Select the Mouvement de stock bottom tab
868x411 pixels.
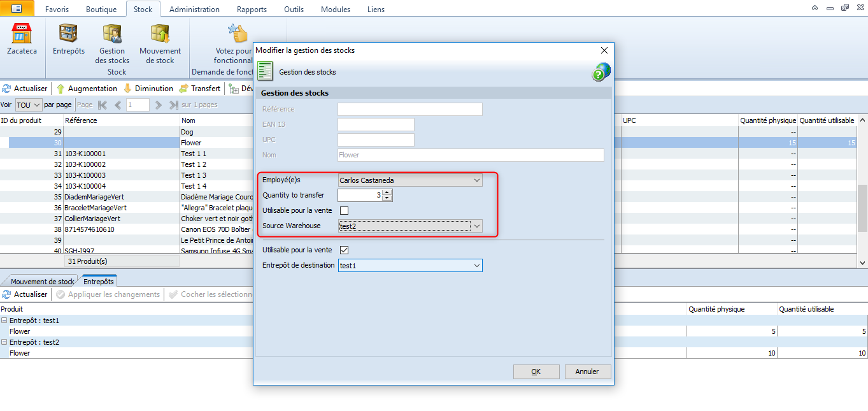pyautogui.click(x=43, y=282)
